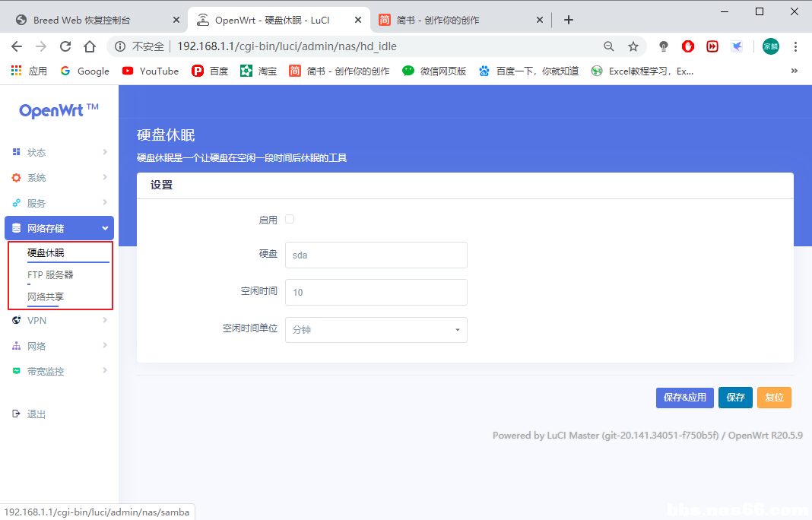Click the 硬盘 input field containing sda
The width and height of the screenshot is (812, 520).
pos(376,255)
